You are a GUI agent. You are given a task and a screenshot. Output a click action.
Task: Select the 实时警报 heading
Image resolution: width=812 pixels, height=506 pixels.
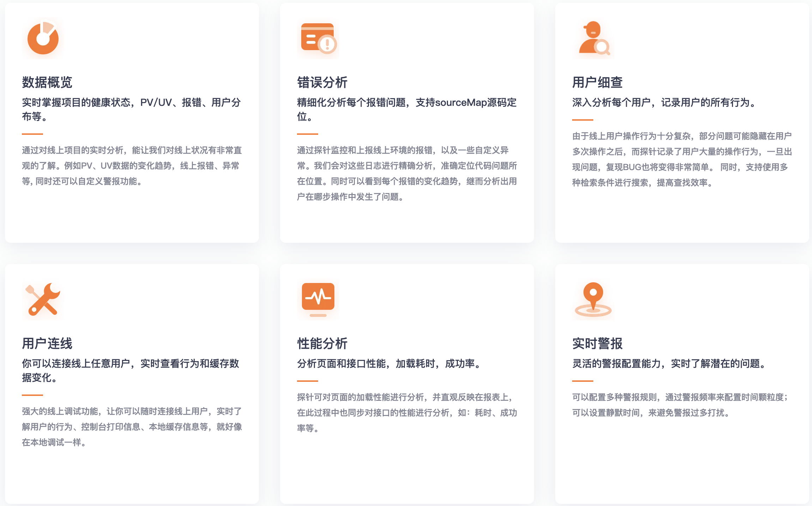598,343
